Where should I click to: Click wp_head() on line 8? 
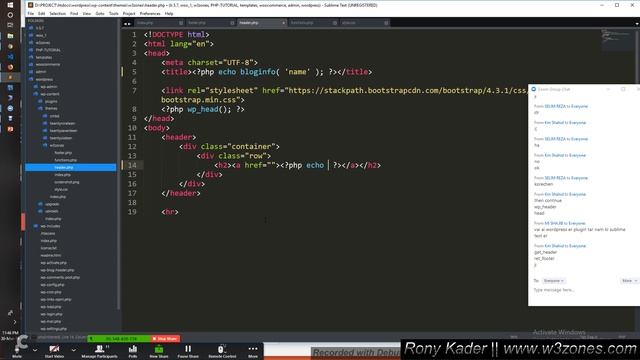(x=209, y=109)
